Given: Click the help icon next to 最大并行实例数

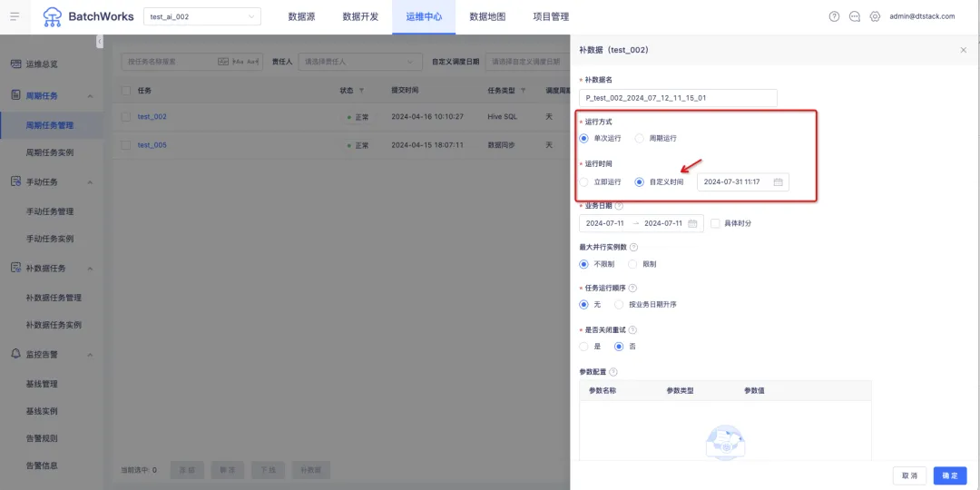Looking at the screenshot, I should (x=633, y=247).
